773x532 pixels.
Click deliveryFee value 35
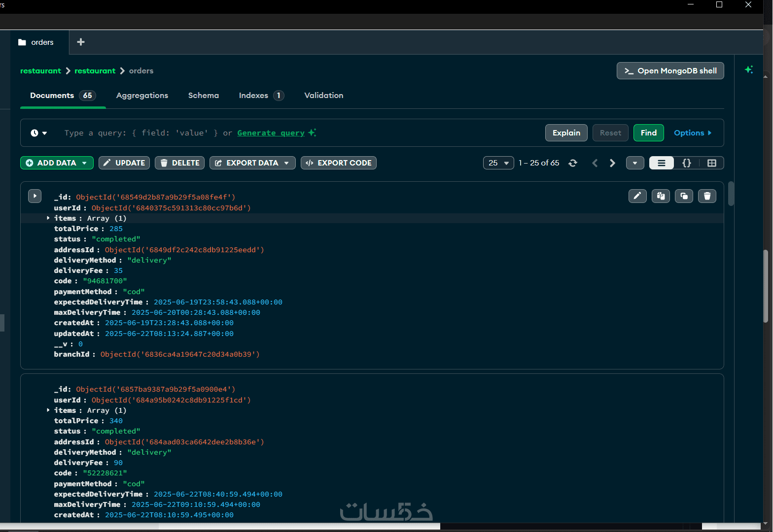118,270
